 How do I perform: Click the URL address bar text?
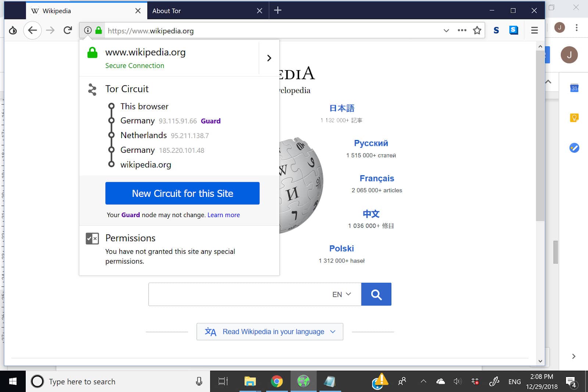pos(151,31)
